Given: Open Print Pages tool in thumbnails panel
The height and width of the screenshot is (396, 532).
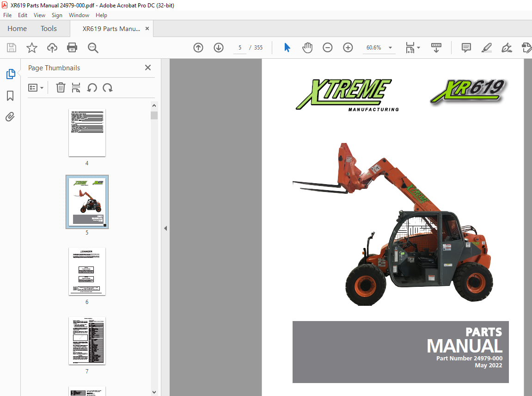Looking at the screenshot, I should (76, 87).
